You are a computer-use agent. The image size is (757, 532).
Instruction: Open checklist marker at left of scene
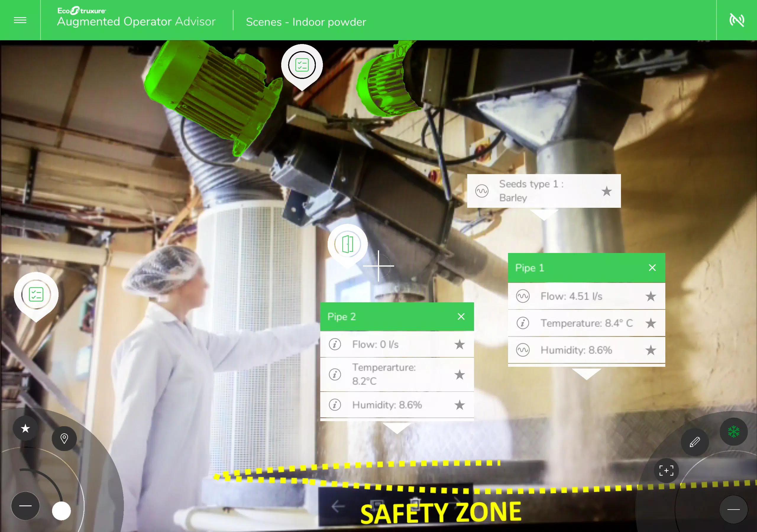click(36, 295)
